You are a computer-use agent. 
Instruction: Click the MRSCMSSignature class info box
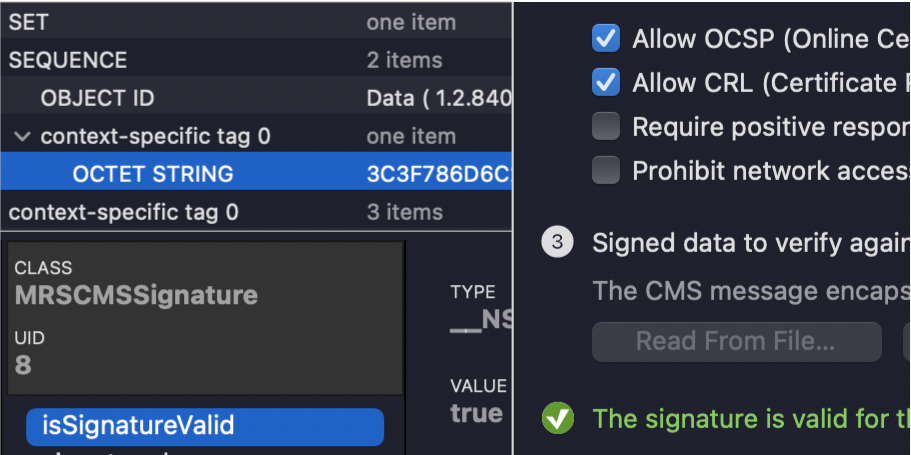click(x=205, y=318)
